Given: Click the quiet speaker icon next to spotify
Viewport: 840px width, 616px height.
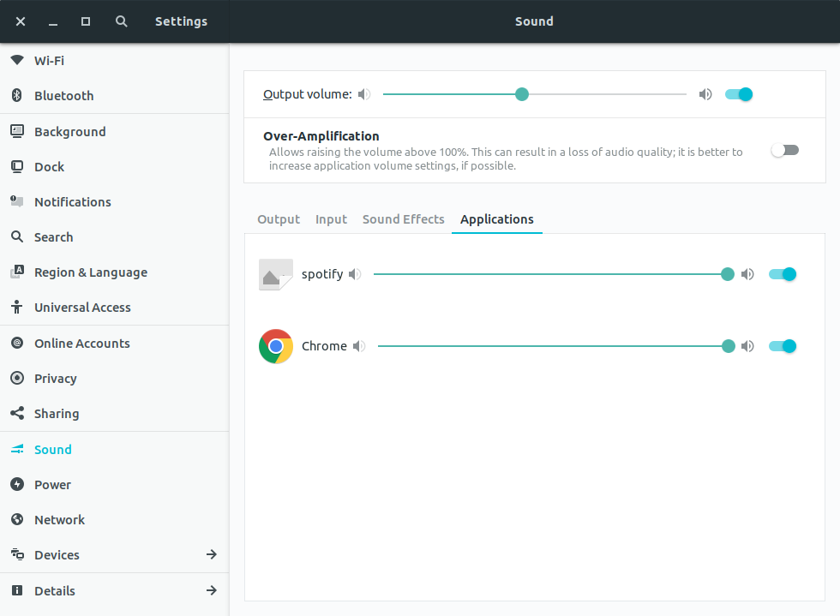Looking at the screenshot, I should [355, 274].
